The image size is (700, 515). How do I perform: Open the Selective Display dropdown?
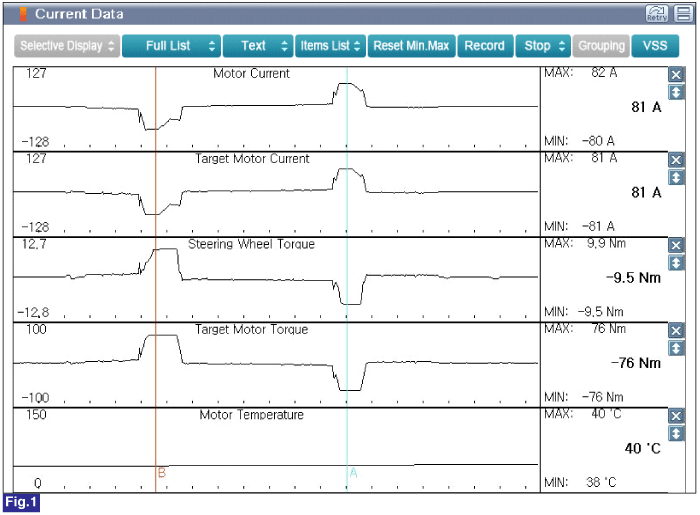(x=67, y=46)
